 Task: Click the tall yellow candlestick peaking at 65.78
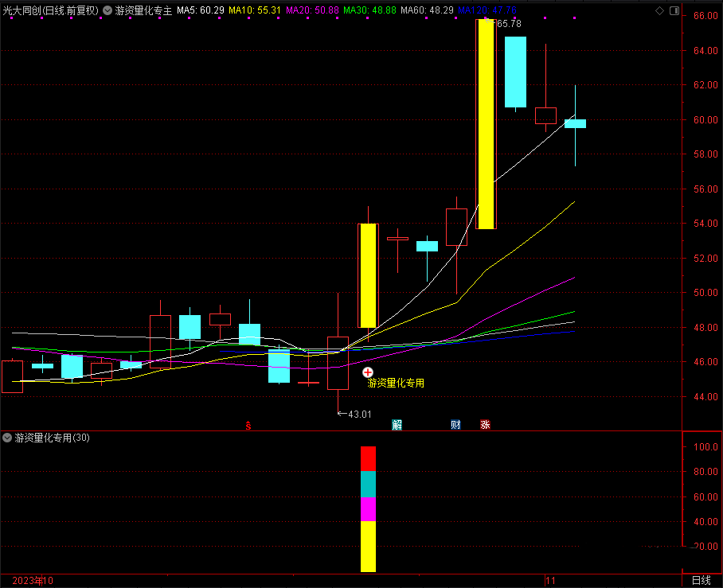click(x=486, y=124)
